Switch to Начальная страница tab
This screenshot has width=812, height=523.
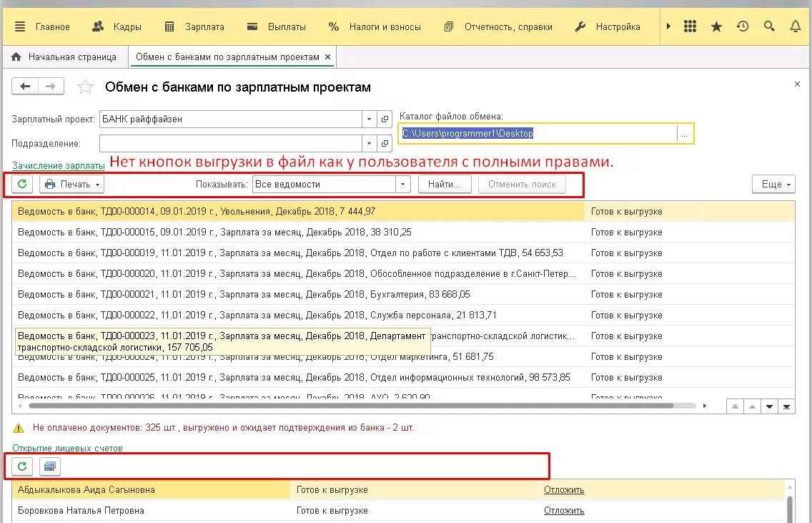[x=64, y=57]
